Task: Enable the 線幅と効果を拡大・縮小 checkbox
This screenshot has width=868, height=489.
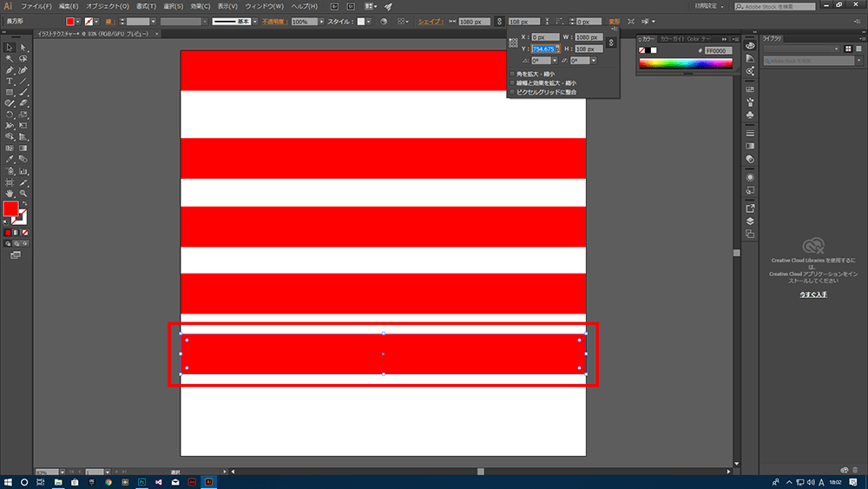Action: point(512,83)
